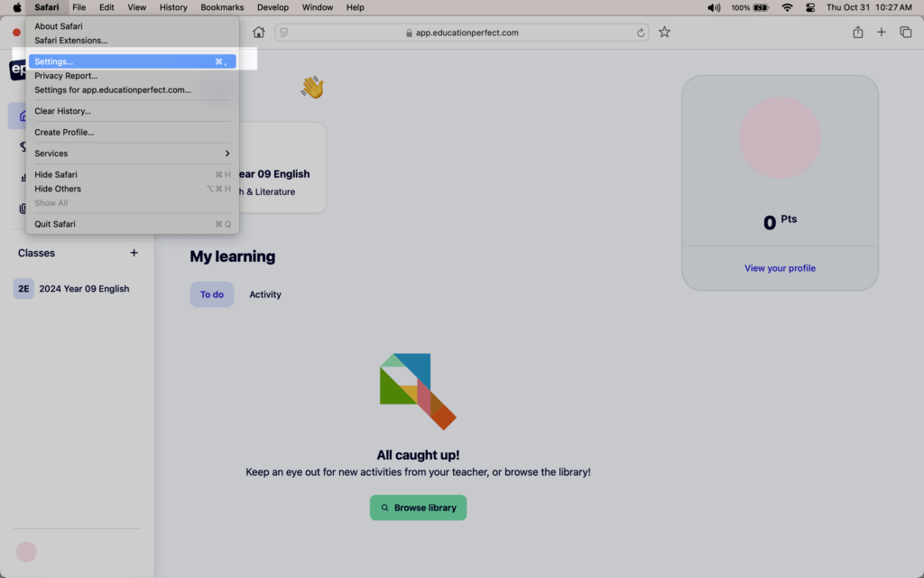
Task: Select Create Profile…
Action: point(132,132)
